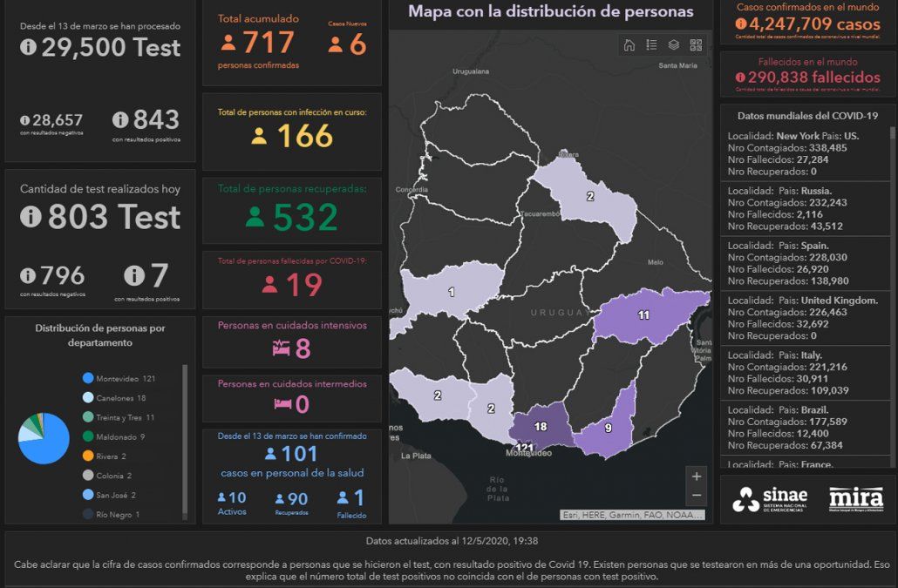Image resolution: width=898 pixels, height=588 pixels.
Task: Click the map home extent icon
Action: 629,45
